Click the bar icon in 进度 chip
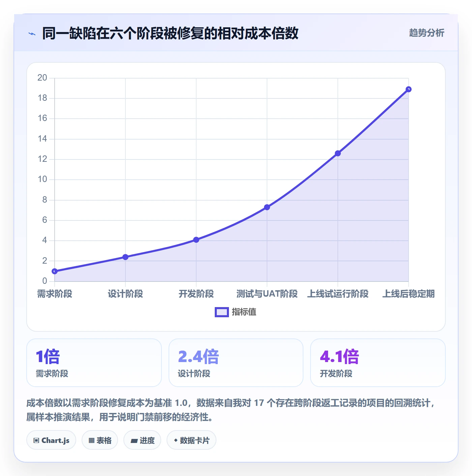Screen dimensions: 472x476 tap(134, 441)
